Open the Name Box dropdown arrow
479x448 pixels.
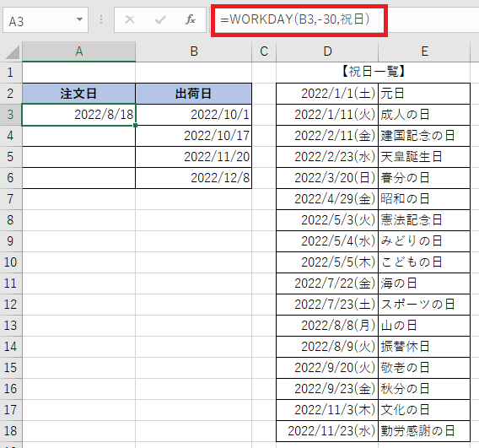click(x=80, y=20)
